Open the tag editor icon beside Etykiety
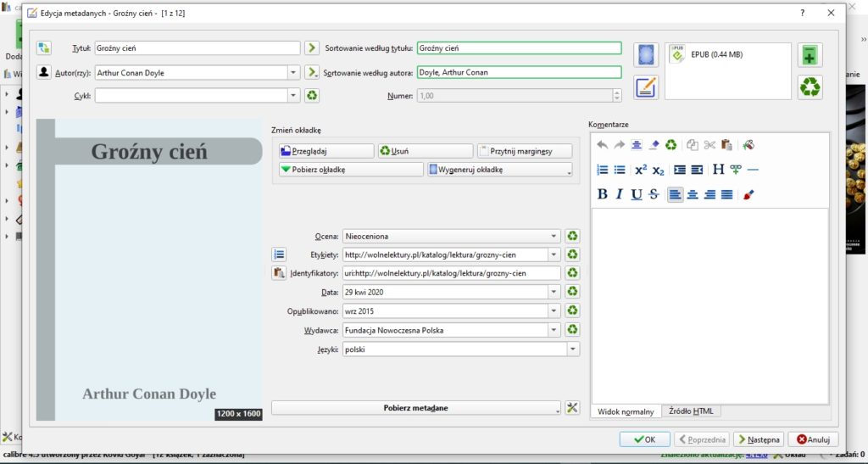 tap(279, 254)
